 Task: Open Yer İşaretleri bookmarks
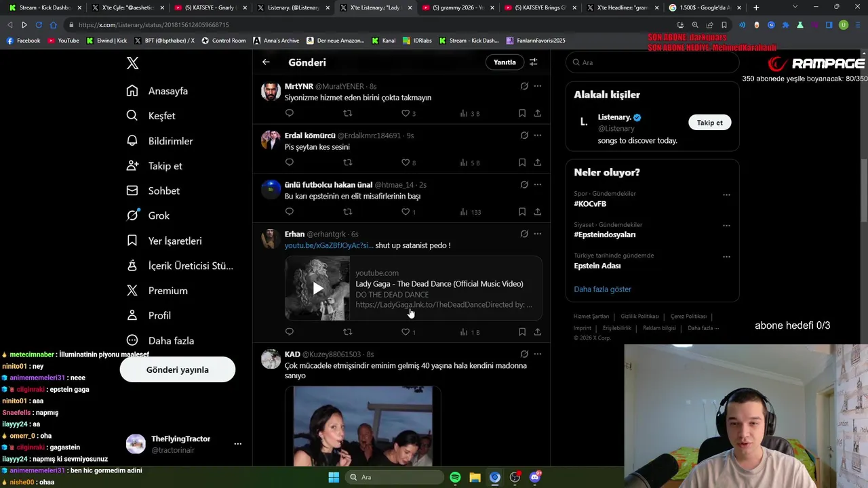pyautogui.click(x=163, y=241)
